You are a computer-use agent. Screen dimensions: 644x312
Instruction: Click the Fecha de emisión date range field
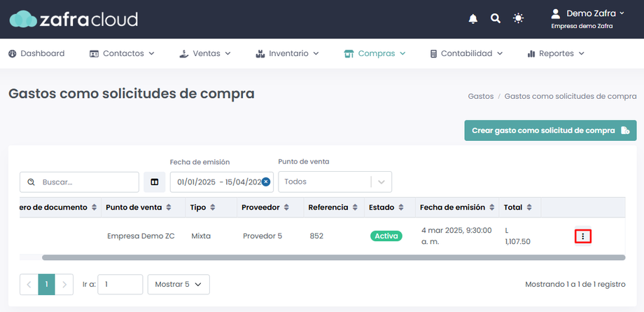(222, 182)
